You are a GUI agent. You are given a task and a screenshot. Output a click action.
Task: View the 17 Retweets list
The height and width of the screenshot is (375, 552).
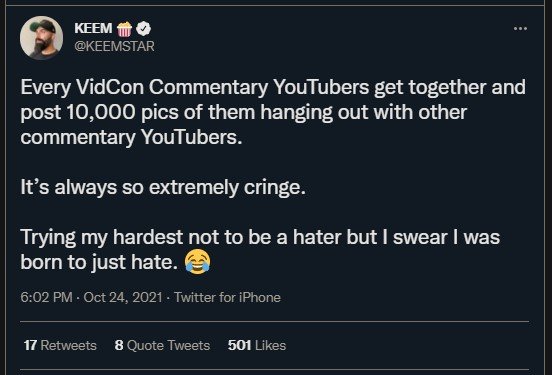coord(60,345)
